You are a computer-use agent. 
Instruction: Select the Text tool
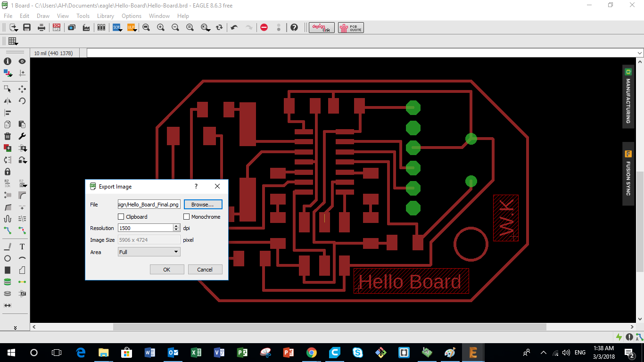click(22, 247)
